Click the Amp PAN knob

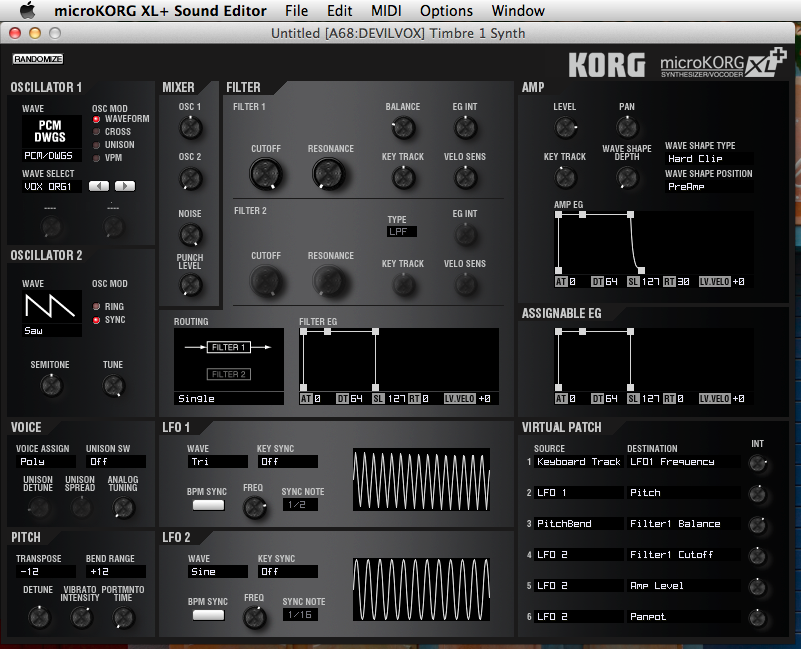[627, 128]
